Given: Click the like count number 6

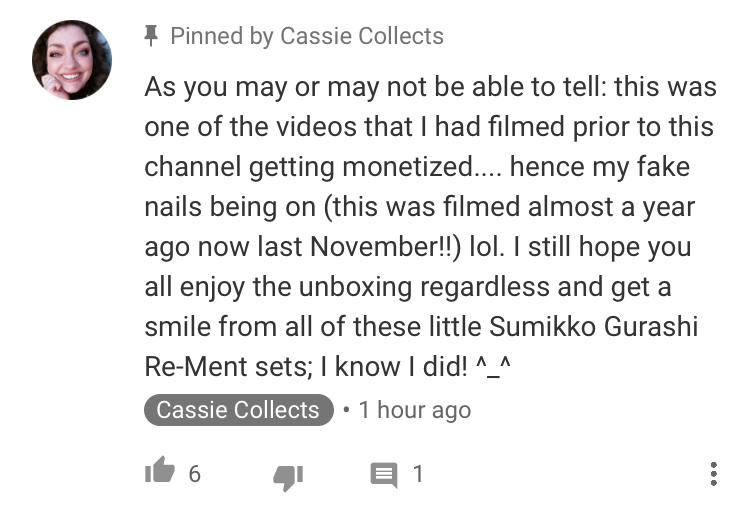Looking at the screenshot, I should coord(195,473).
